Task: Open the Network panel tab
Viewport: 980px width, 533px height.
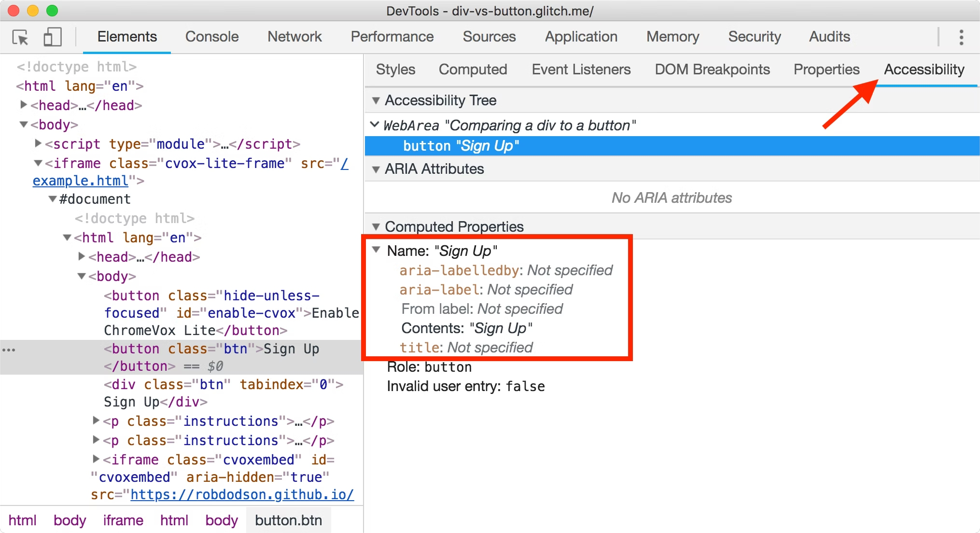Action: click(294, 37)
